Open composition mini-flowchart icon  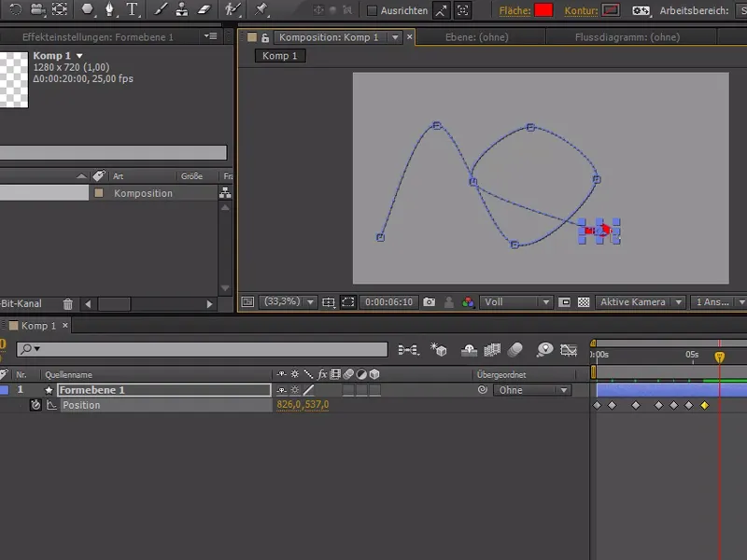[408, 350]
